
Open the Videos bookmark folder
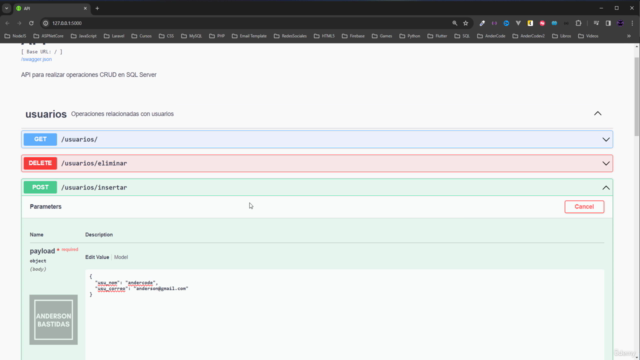coord(588,36)
